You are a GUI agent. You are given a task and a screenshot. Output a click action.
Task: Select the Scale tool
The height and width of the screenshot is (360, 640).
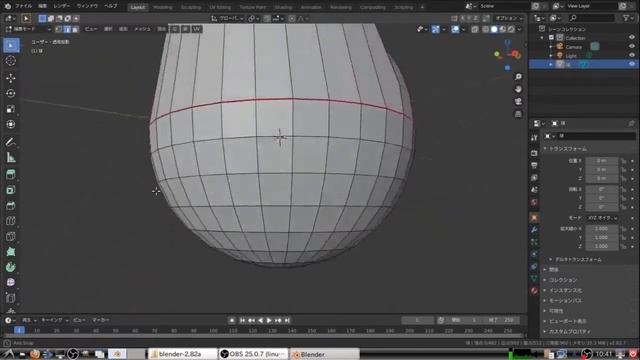point(11,109)
